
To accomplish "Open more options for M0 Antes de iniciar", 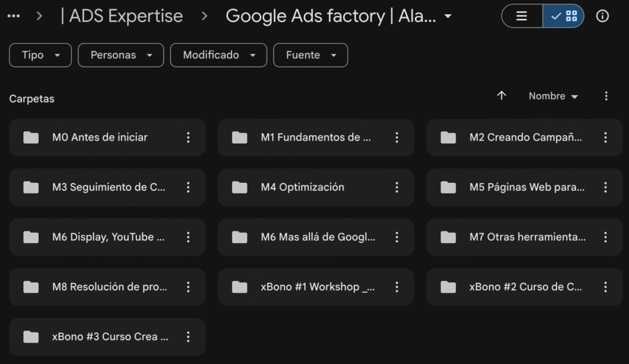I will click(188, 137).
